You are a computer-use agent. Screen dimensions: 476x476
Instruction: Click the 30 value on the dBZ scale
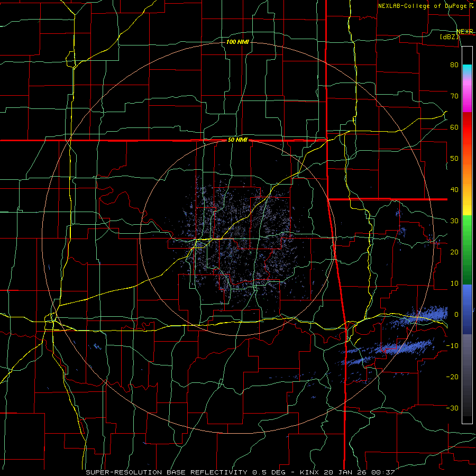pyautogui.click(x=454, y=221)
